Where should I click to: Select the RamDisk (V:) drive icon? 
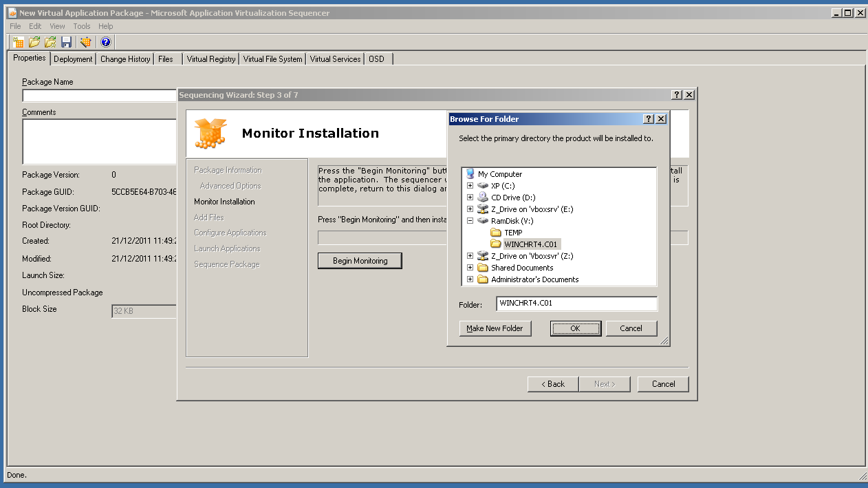483,221
